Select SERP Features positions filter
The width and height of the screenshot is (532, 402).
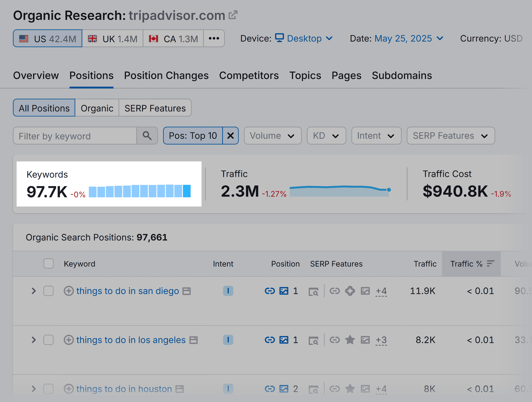click(x=155, y=108)
